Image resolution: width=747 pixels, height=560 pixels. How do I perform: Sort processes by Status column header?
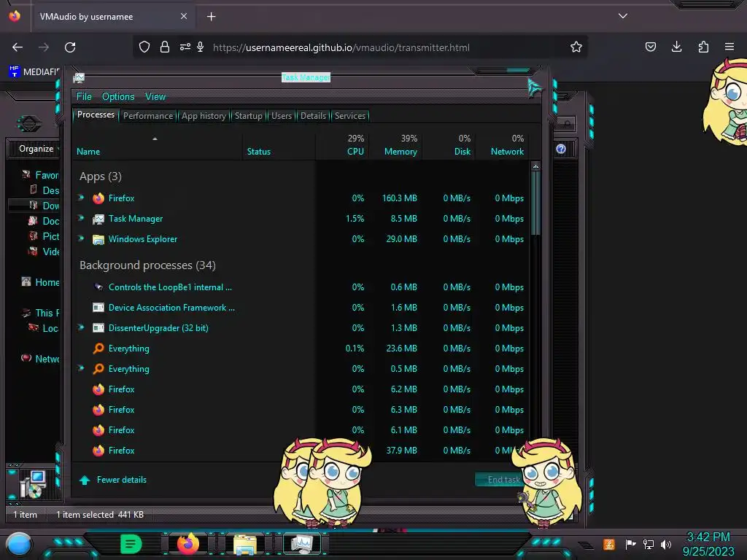click(279, 145)
